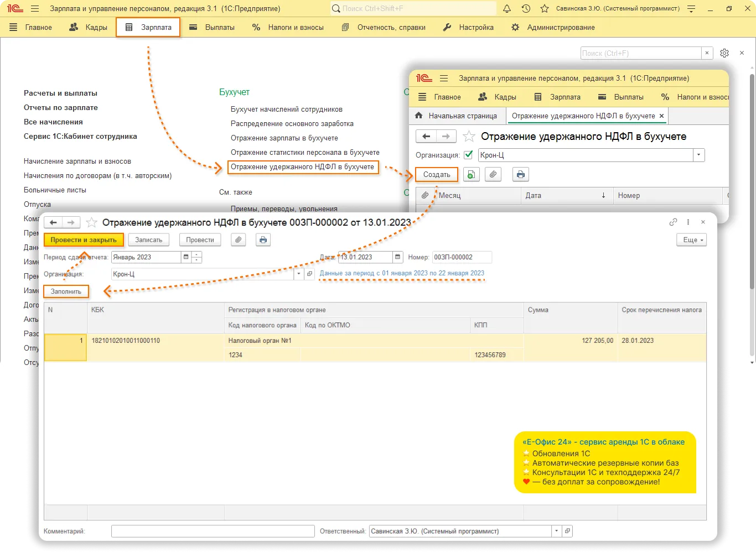The width and height of the screenshot is (756, 553).
Task: Click the calendar icon next to date field
Action: 397,257
